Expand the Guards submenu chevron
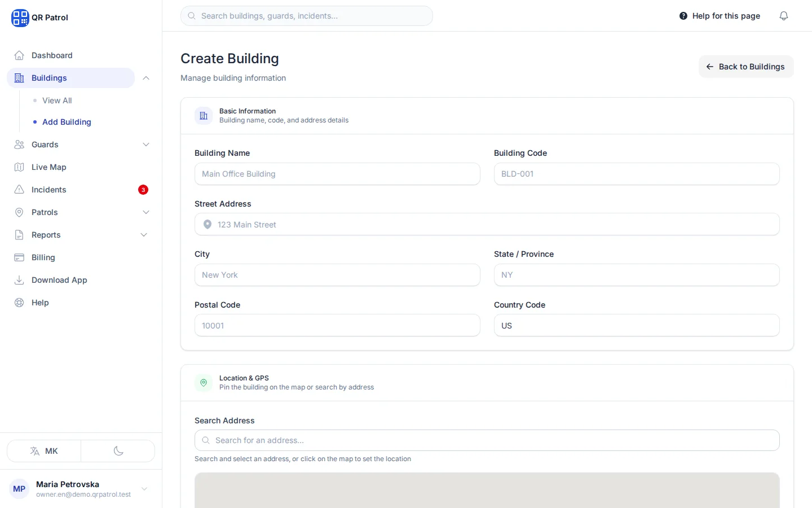This screenshot has width=812, height=508. [x=146, y=144]
